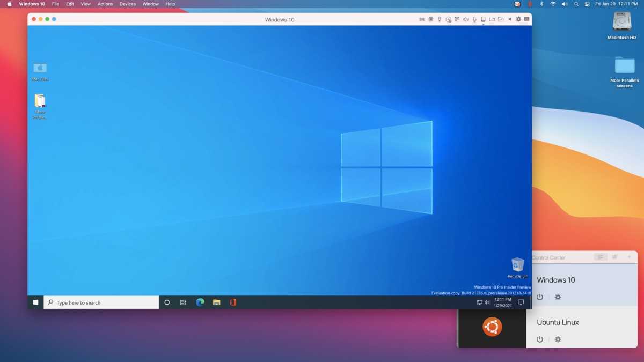The height and width of the screenshot is (362, 644).
Task: Add new virtual machine with plus button
Action: tap(630, 257)
